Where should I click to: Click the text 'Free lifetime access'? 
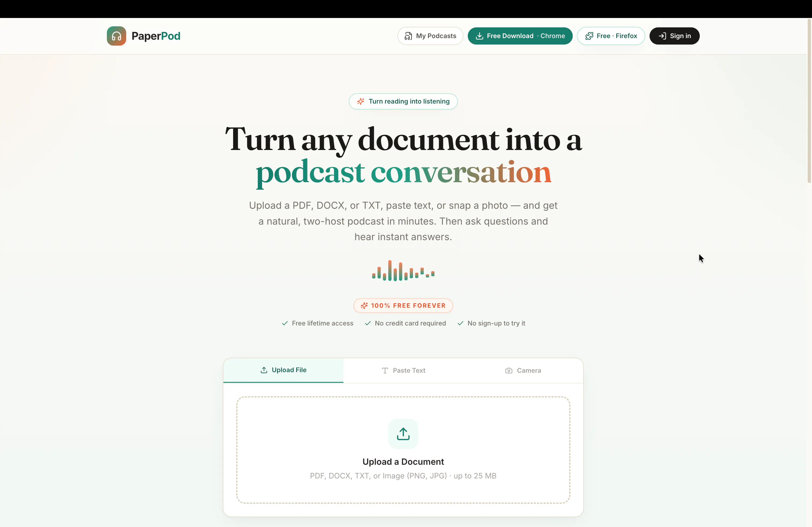pyautogui.click(x=322, y=323)
